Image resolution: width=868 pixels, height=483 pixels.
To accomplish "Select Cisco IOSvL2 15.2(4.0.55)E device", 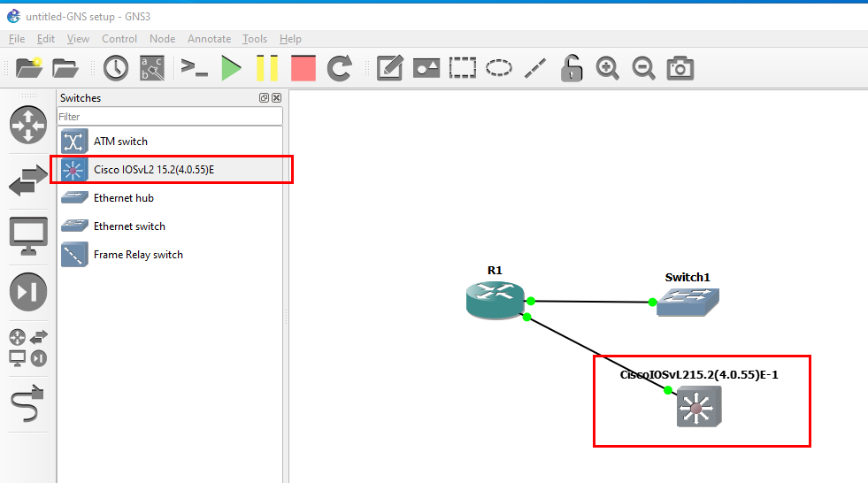I will [170, 169].
